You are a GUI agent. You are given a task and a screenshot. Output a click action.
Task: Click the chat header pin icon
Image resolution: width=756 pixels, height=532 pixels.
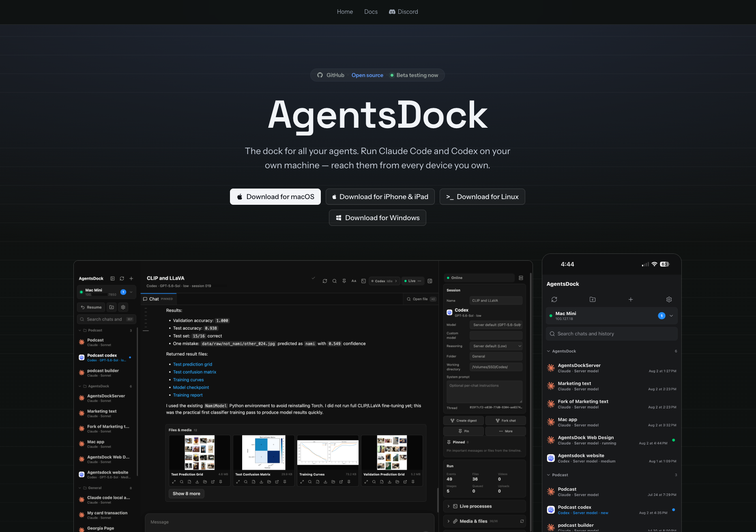point(344,281)
